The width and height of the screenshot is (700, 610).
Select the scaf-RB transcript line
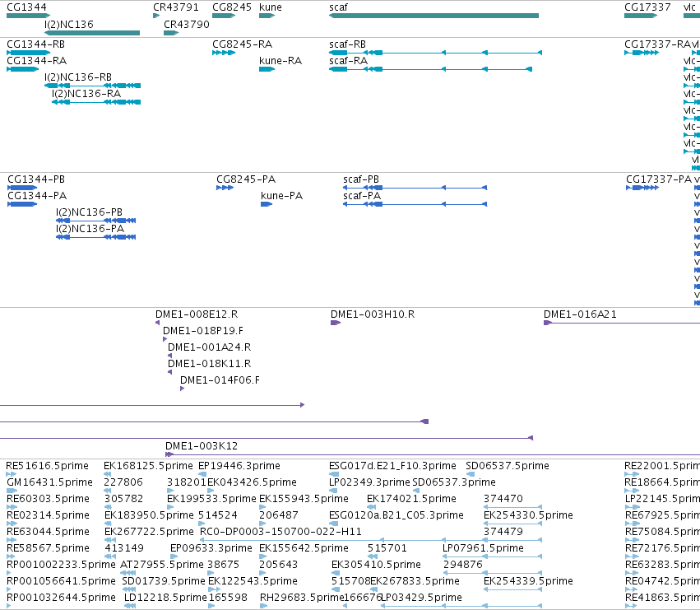point(435,53)
